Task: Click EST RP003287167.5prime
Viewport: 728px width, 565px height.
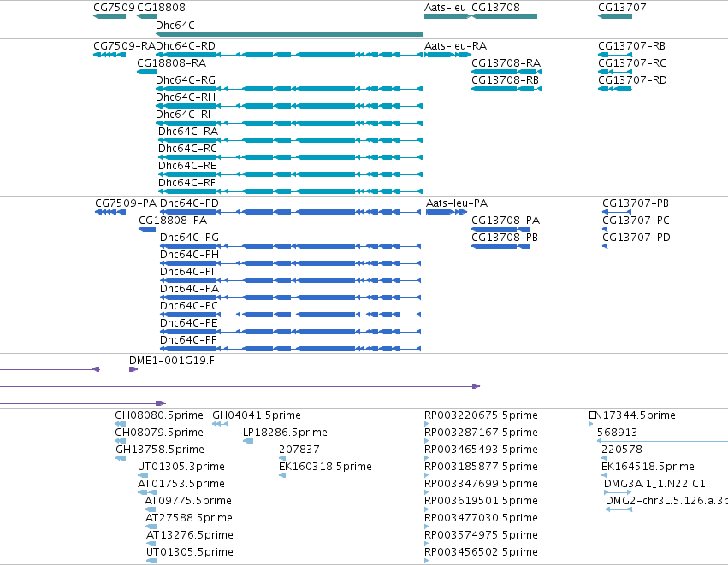Action: click(x=481, y=433)
